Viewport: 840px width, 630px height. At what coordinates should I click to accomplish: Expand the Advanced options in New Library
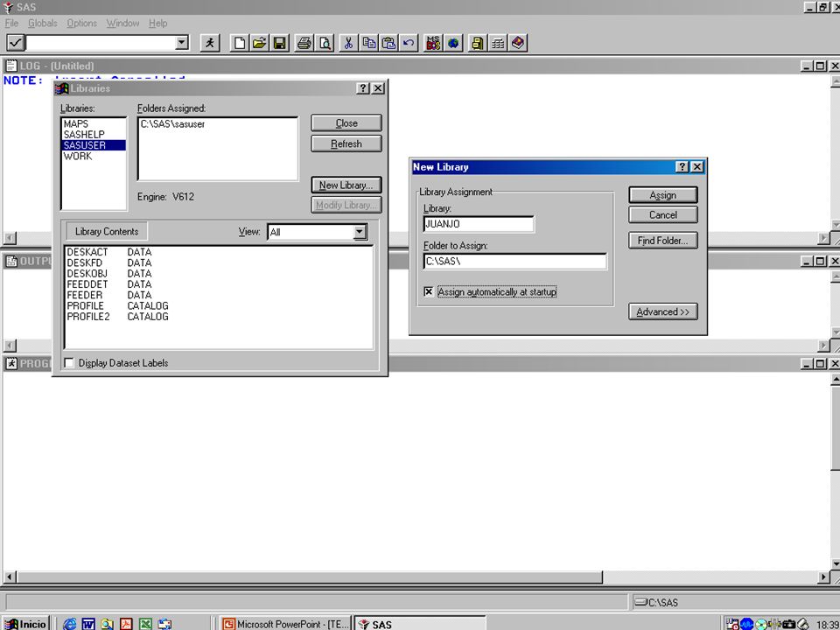(663, 311)
